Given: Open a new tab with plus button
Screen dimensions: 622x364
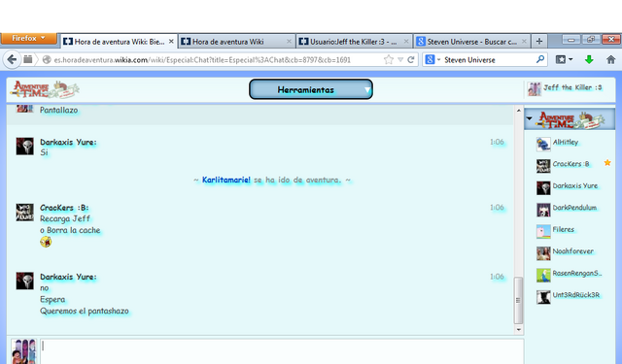Looking at the screenshot, I should tap(539, 41).
